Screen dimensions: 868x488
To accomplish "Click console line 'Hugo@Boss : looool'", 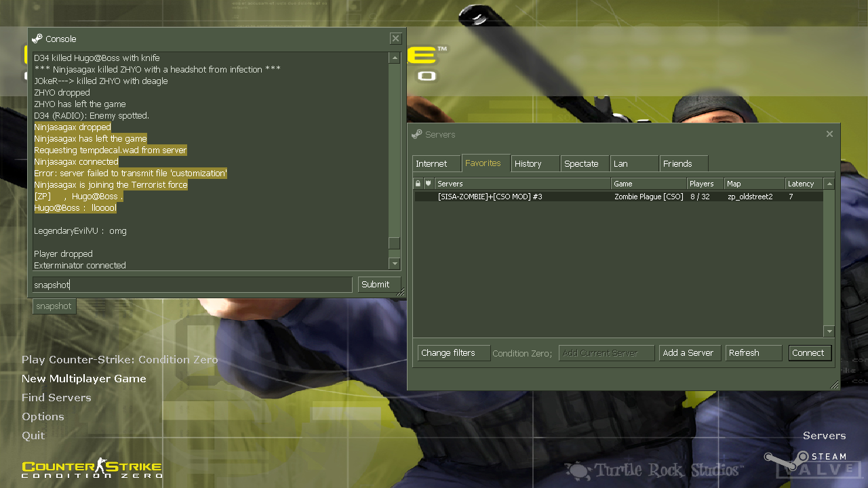I will (75, 208).
